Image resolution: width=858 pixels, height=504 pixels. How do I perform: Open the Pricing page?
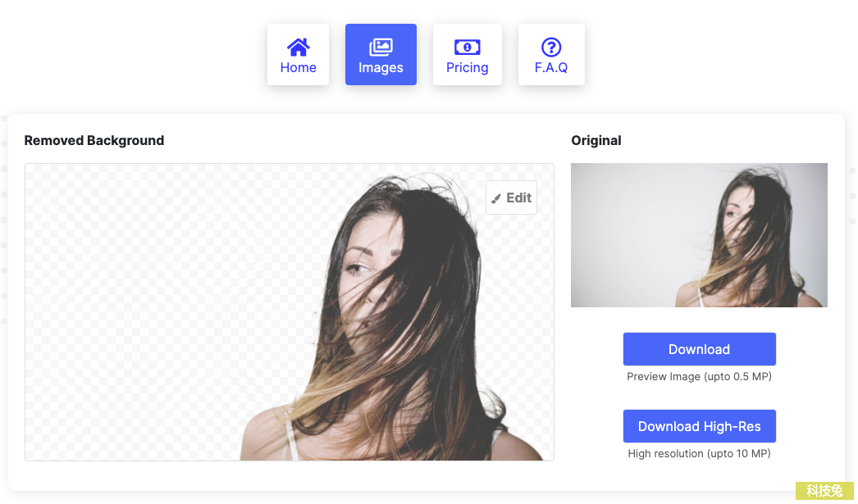468,54
